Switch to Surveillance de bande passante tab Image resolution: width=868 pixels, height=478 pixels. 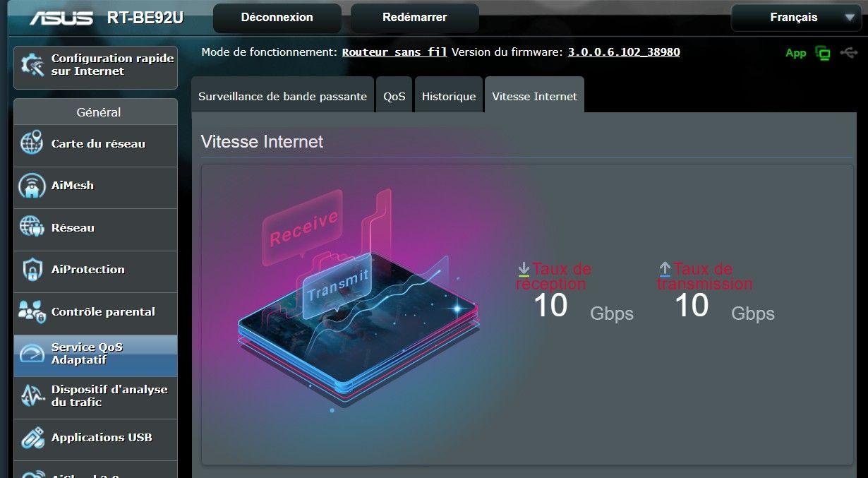click(x=282, y=96)
